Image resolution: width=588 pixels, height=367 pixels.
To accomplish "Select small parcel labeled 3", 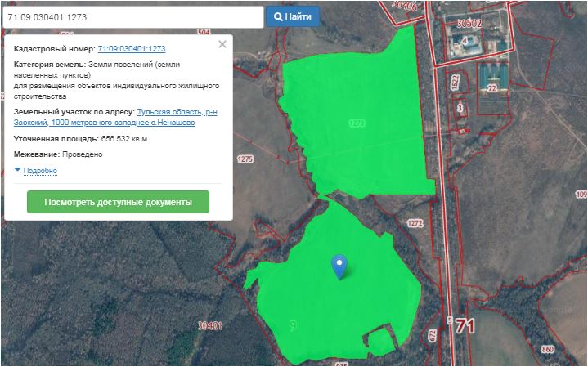I will pyautogui.click(x=460, y=107).
